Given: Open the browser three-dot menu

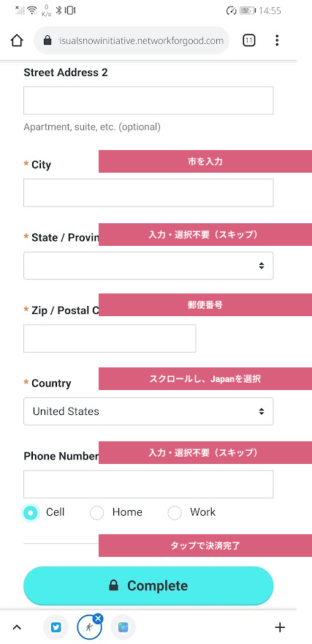Looking at the screenshot, I should (x=277, y=40).
